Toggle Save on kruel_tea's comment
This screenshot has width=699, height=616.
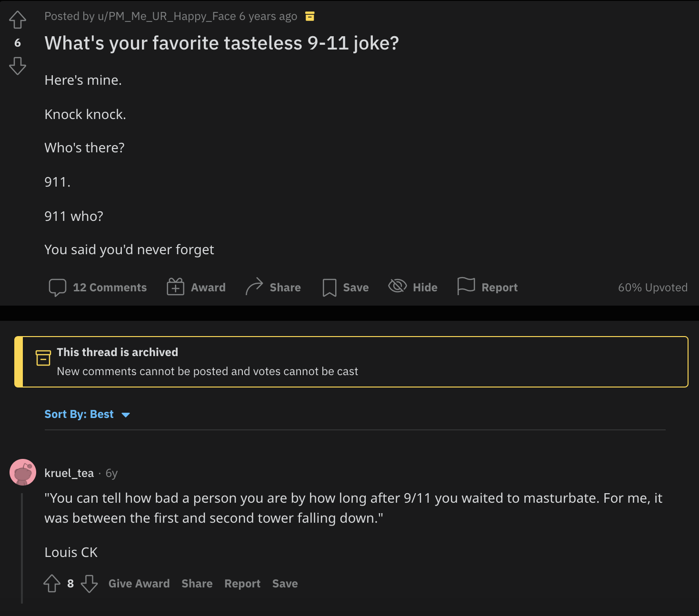[285, 583]
